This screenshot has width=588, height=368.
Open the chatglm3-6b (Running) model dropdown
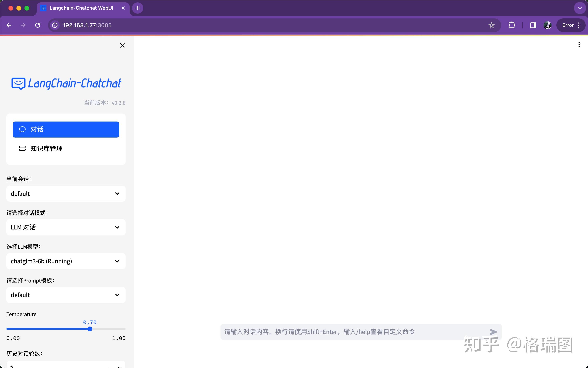[66, 261]
